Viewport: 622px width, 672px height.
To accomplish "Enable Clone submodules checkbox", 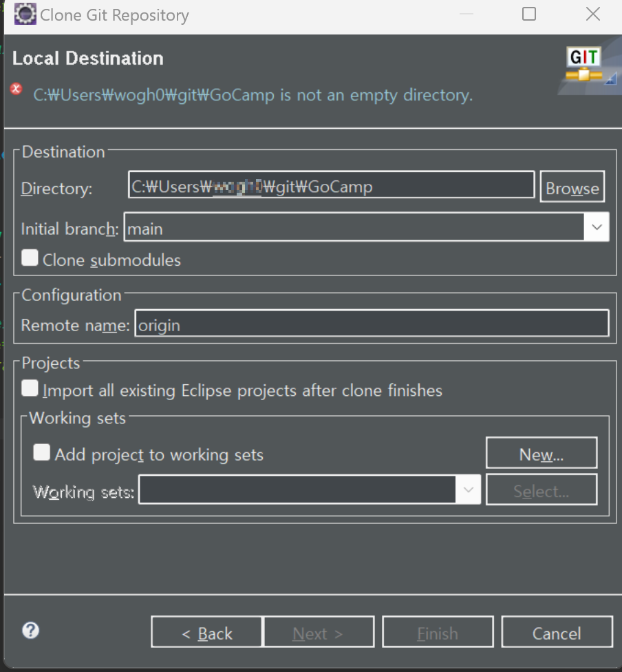I will click(30, 258).
